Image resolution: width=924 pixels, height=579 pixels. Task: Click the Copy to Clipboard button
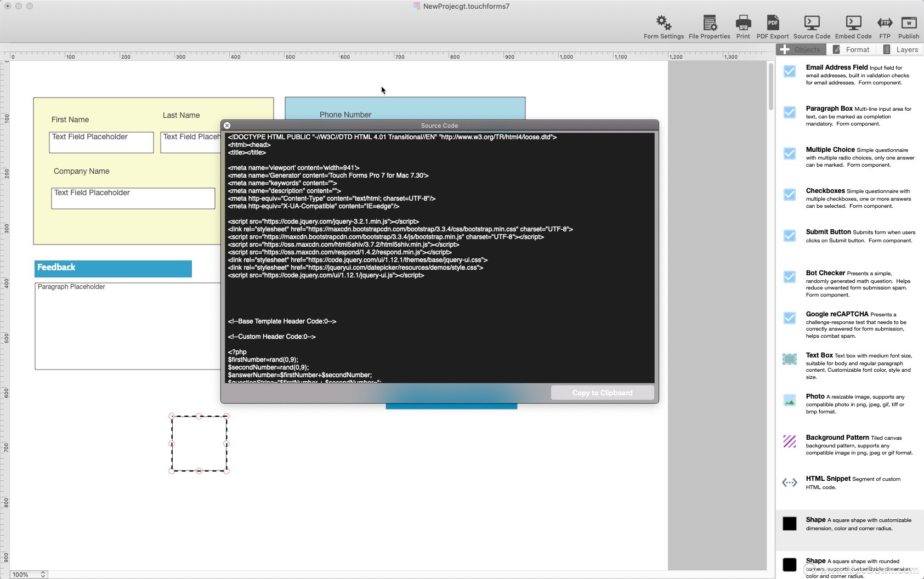[602, 392]
